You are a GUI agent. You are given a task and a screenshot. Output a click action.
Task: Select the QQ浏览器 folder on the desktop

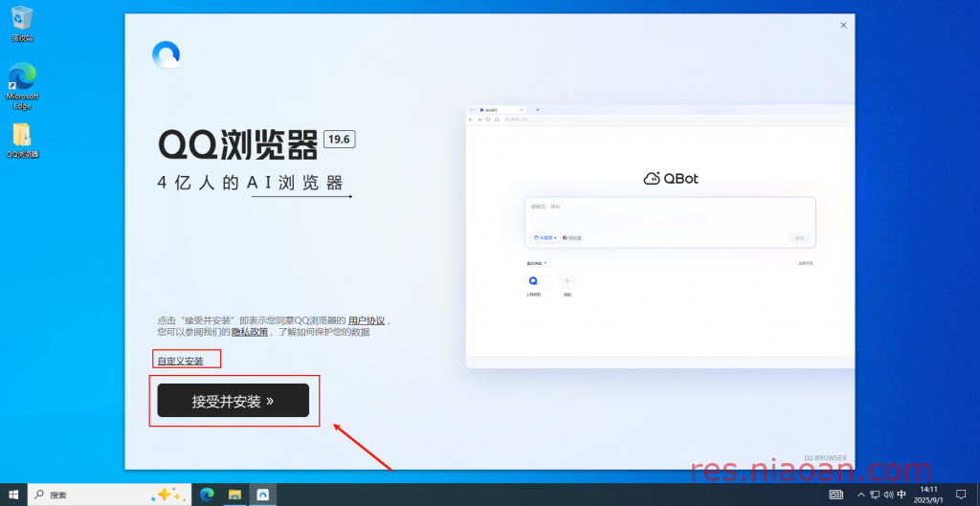[x=22, y=141]
